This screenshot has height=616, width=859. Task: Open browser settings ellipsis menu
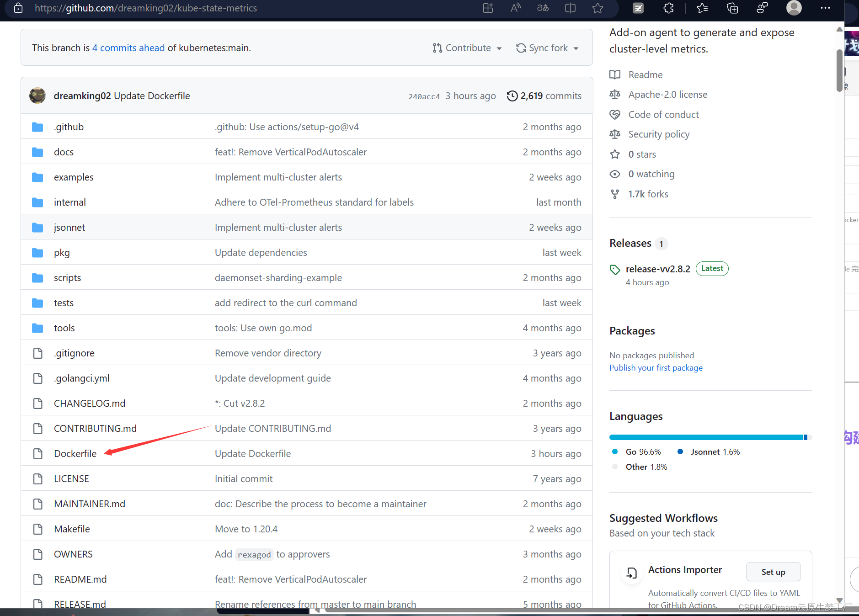click(x=825, y=8)
